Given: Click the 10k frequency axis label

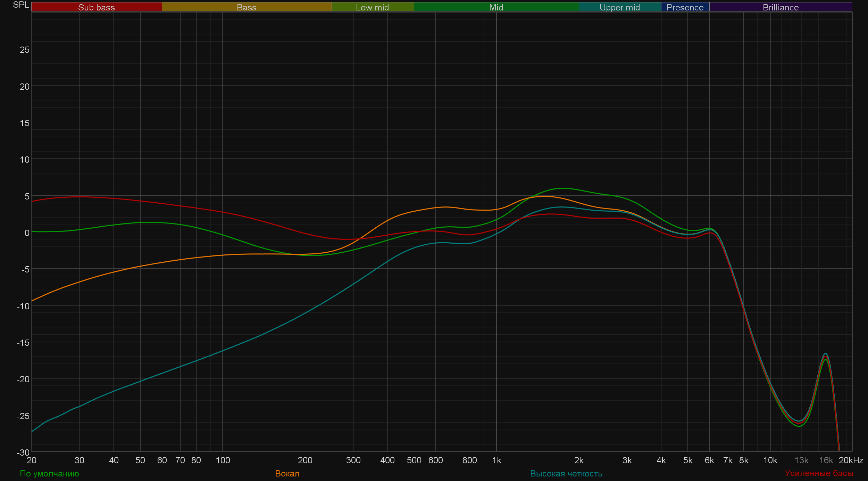Looking at the screenshot, I should pyautogui.click(x=770, y=460).
